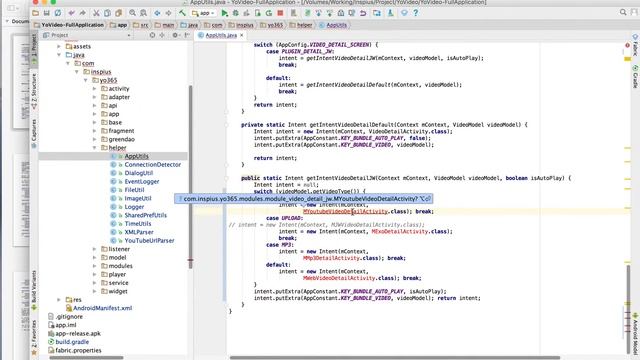This screenshot has width=640, height=360.
Task: Click the Undo arrow in the toolbar
Action: pyautogui.click(x=72, y=13)
